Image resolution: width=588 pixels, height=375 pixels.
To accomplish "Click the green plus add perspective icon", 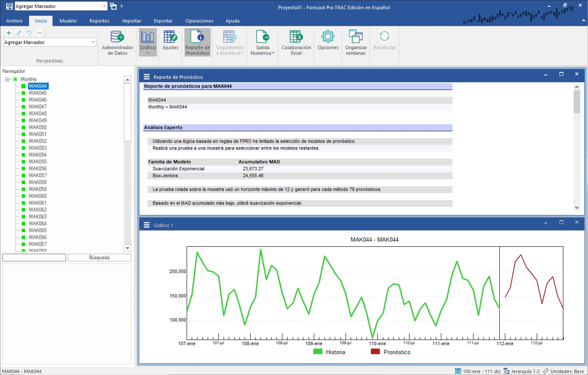I will click(9, 33).
